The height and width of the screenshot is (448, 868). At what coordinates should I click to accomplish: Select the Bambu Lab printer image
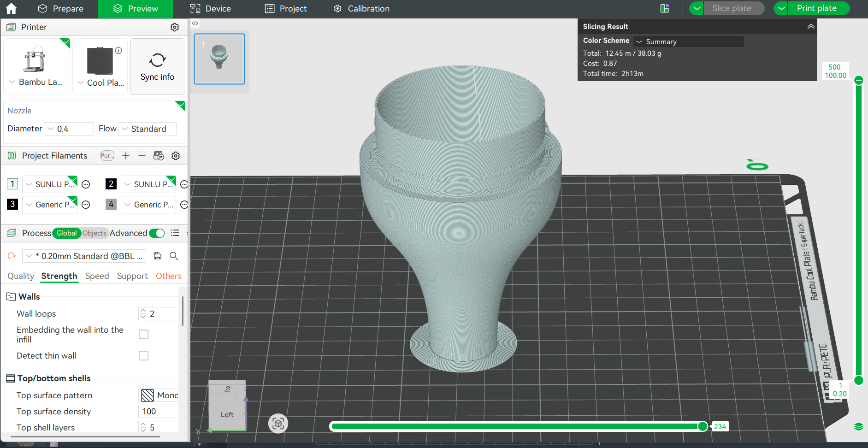[x=35, y=59]
